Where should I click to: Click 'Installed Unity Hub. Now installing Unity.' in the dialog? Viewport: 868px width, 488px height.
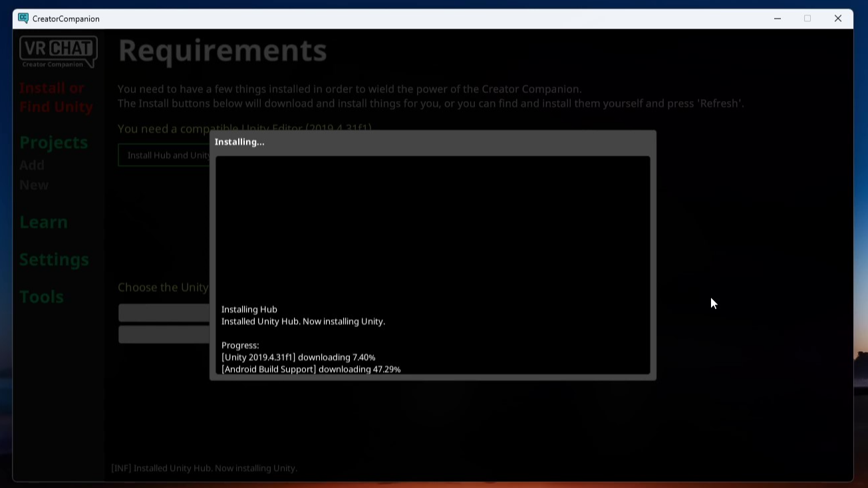pos(303,321)
